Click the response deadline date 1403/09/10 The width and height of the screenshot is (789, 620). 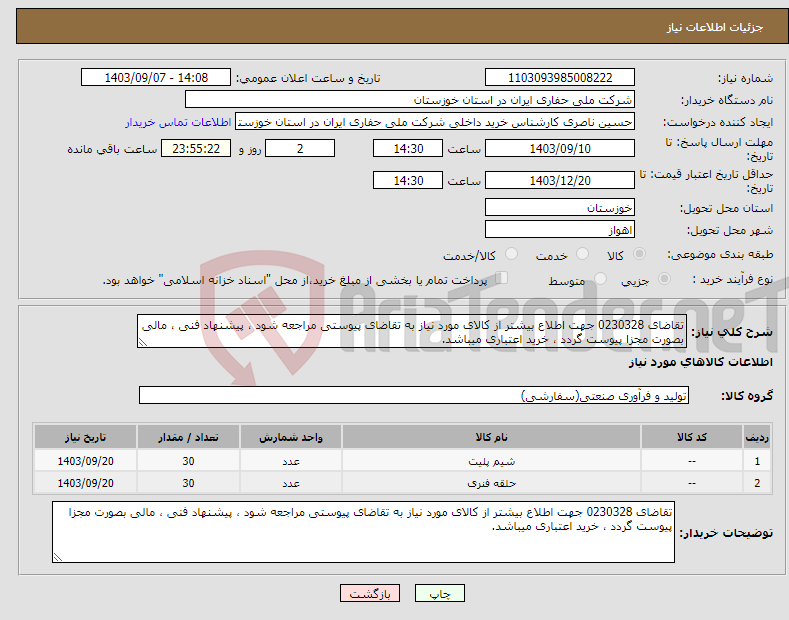(560, 148)
